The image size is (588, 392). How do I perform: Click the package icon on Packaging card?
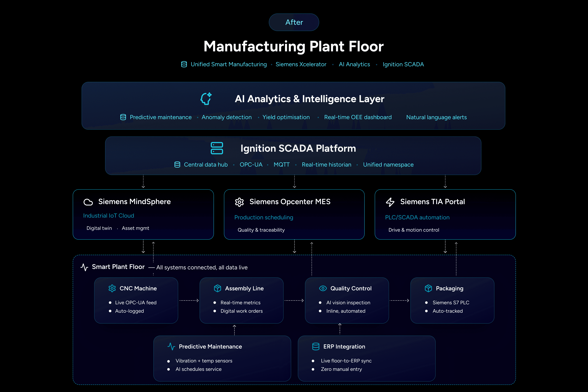tap(428, 288)
